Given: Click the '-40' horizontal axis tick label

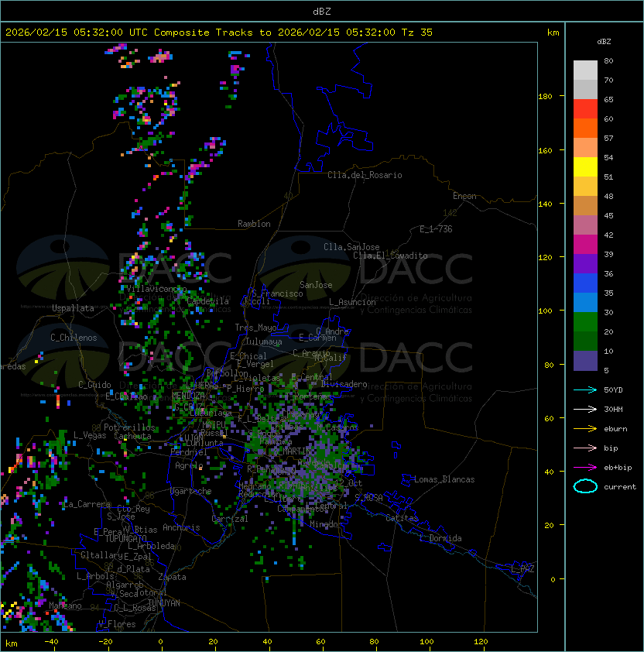Looking at the screenshot, I should (x=51, y=642).
